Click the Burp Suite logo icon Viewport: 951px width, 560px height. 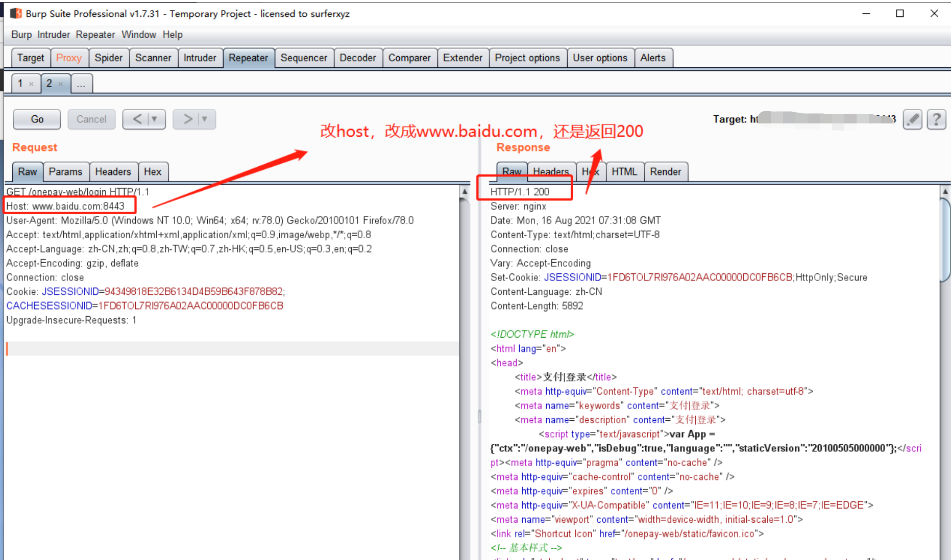[16, 13]
